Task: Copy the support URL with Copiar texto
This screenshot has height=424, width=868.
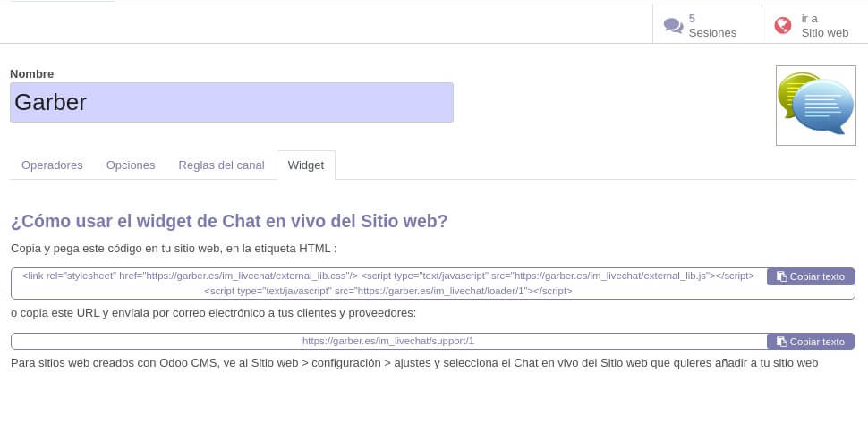Action: click(811, 342)
